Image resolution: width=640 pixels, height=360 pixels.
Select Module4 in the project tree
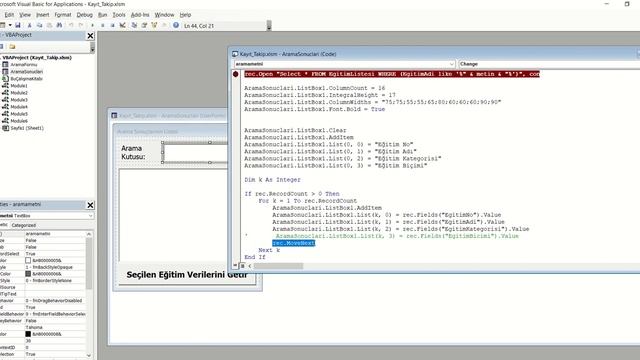(19, 107)
